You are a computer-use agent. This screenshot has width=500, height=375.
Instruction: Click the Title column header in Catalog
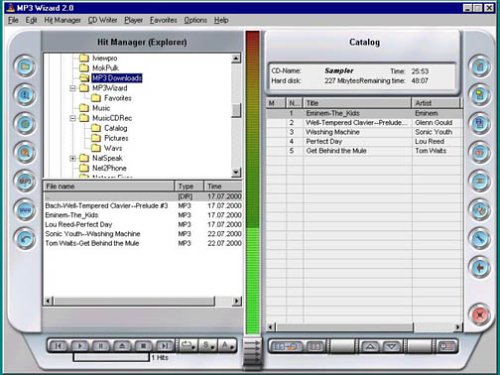[x=357, y=103]
